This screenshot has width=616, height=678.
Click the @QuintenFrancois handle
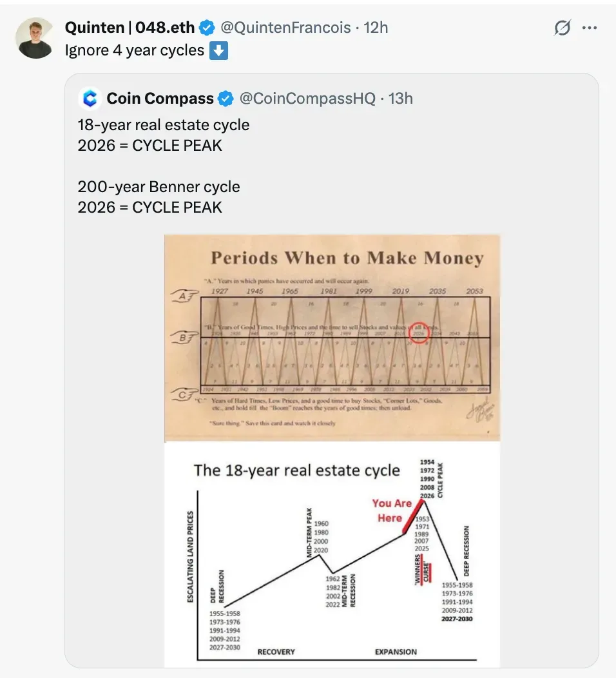(285, 28)
